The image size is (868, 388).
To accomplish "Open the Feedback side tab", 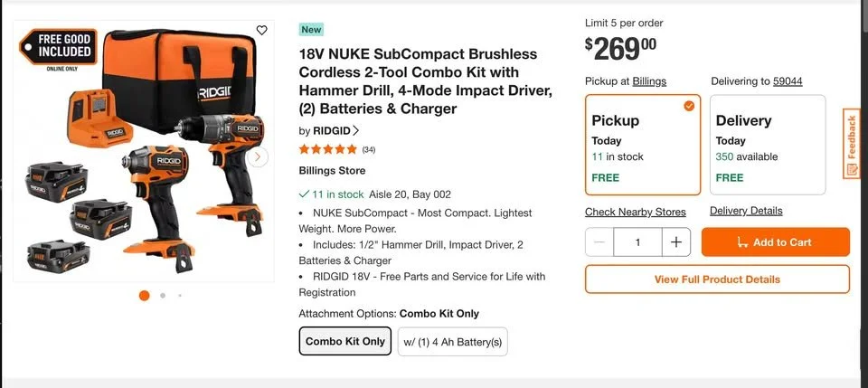I will click(x=852, y=144).
